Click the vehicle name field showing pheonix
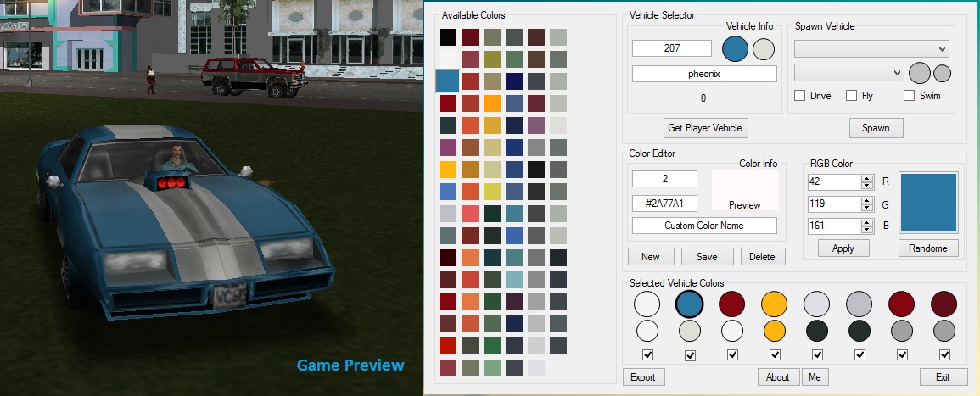980x396 pixels. tap(704, 74)
